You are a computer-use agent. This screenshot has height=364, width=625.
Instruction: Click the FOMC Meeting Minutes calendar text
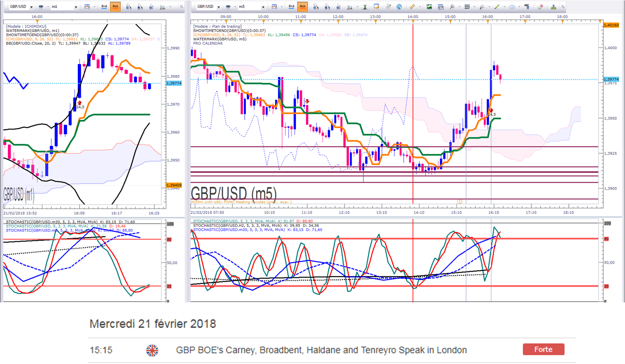pos(241,202)
